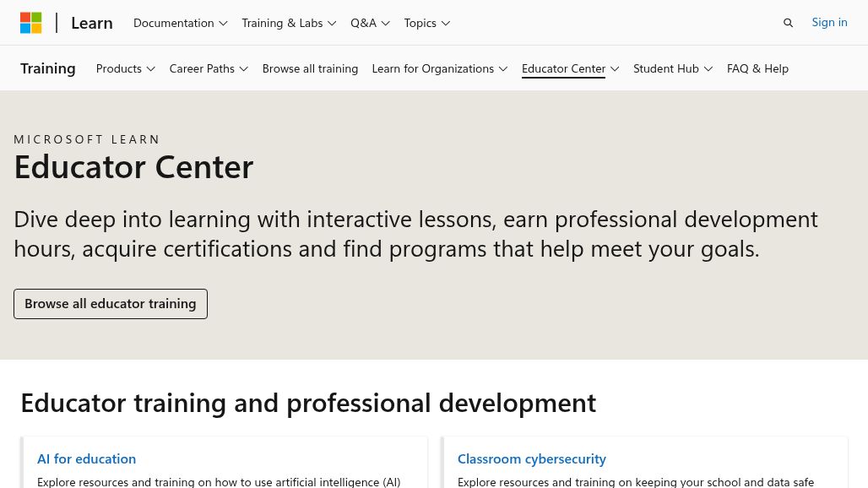Click the Microsoft logo icon
This screenshot has width=868, height=488.
point(31,23)
